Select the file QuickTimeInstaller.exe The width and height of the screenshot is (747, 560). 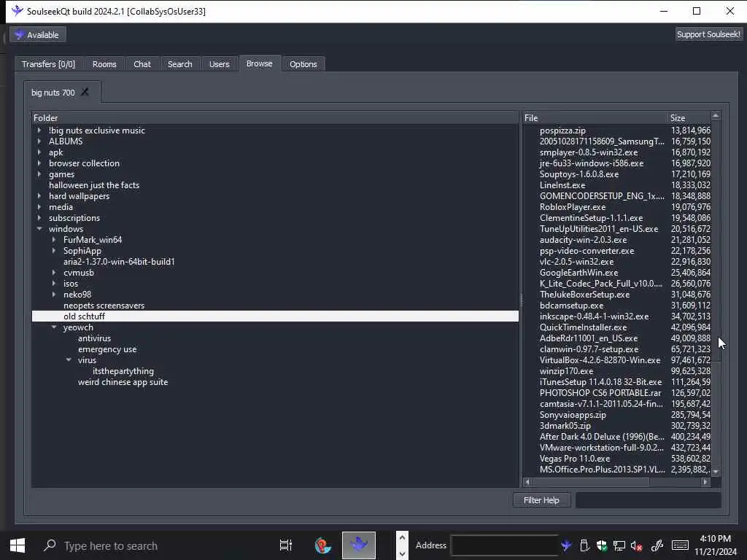point(583,327)
